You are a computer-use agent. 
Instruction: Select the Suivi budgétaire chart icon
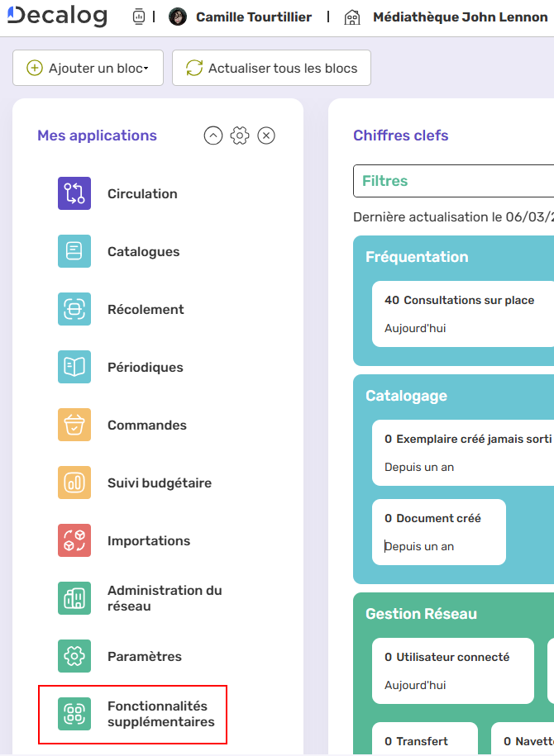click(x=73, y=483)
